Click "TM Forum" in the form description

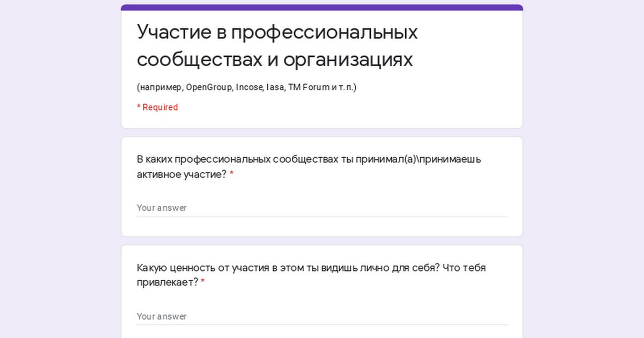click(x=309, y=87)
